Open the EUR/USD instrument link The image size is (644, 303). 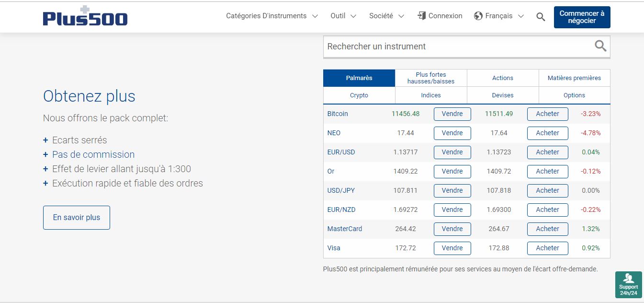(x=341, y=152)
